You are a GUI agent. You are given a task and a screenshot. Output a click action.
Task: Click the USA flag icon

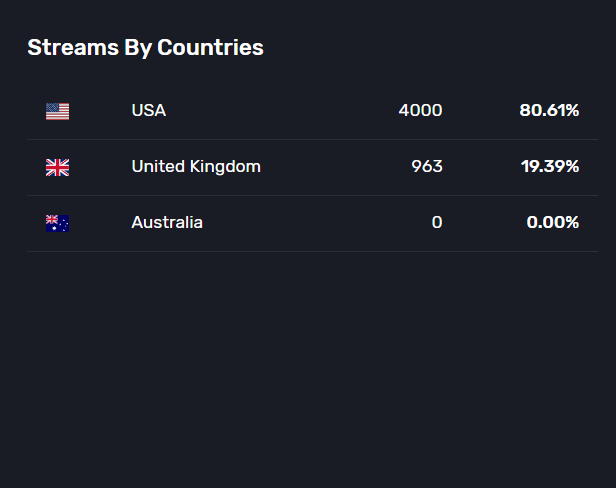pyautogui.click(x=57, y=112)
